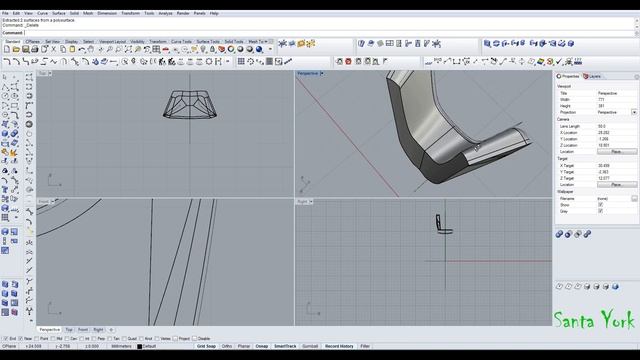640x360 pixels.
Task: Open the Top viewport title dropdown arrow
Action: click(50, 73)
